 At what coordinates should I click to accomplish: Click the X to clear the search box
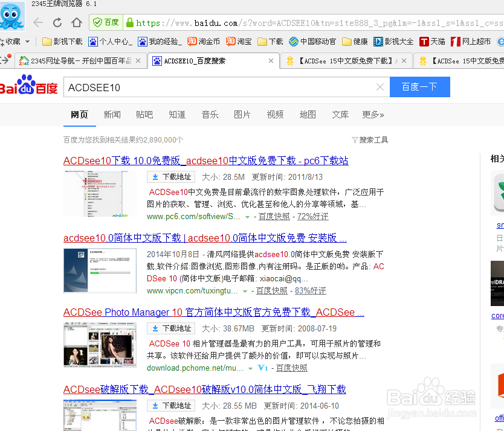click(x=380, y=87)
